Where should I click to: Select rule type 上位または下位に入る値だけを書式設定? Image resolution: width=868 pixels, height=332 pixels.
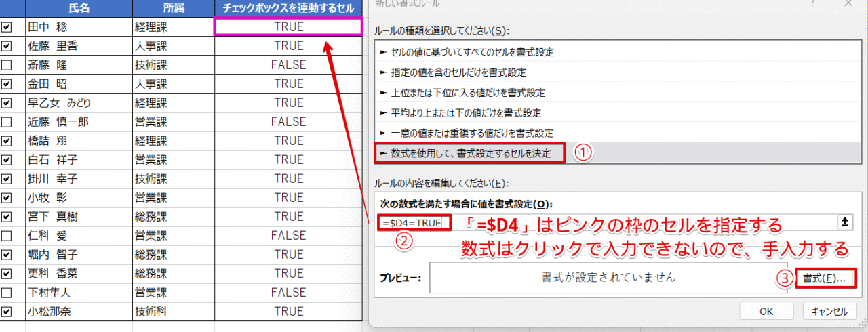(x=618, y=92)
